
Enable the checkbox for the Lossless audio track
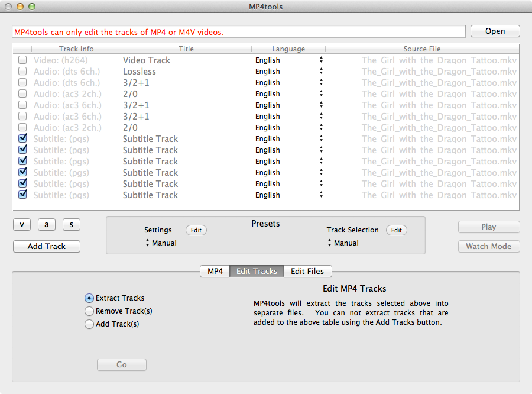[22, 72]
